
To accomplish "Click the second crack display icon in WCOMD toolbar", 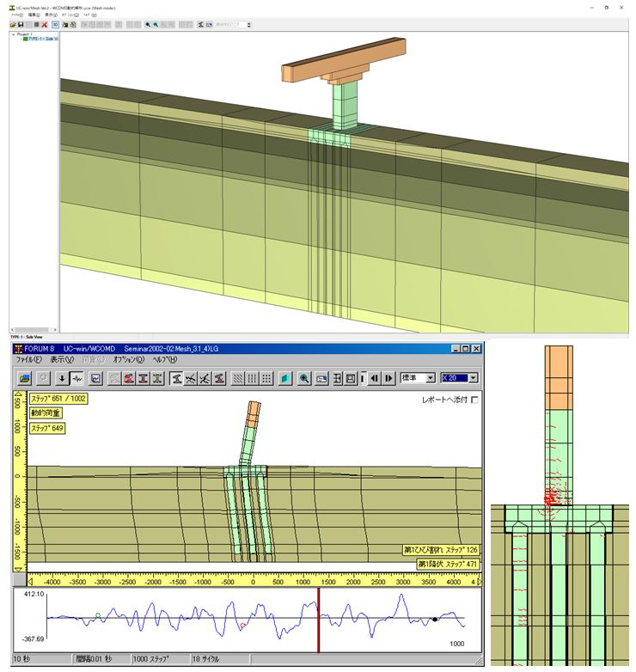I will [x=205, y=378].
